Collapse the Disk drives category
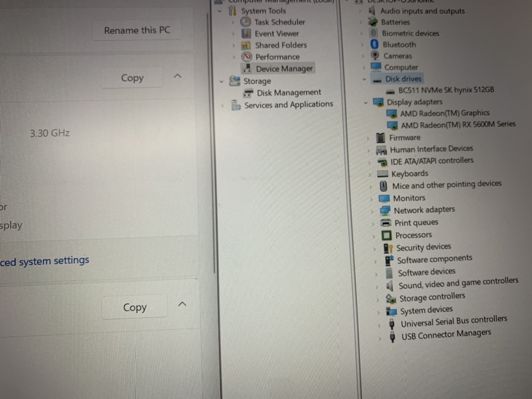The width and height of the screenshot is (532, 399). pyautogui.click(x=364, y=79)
